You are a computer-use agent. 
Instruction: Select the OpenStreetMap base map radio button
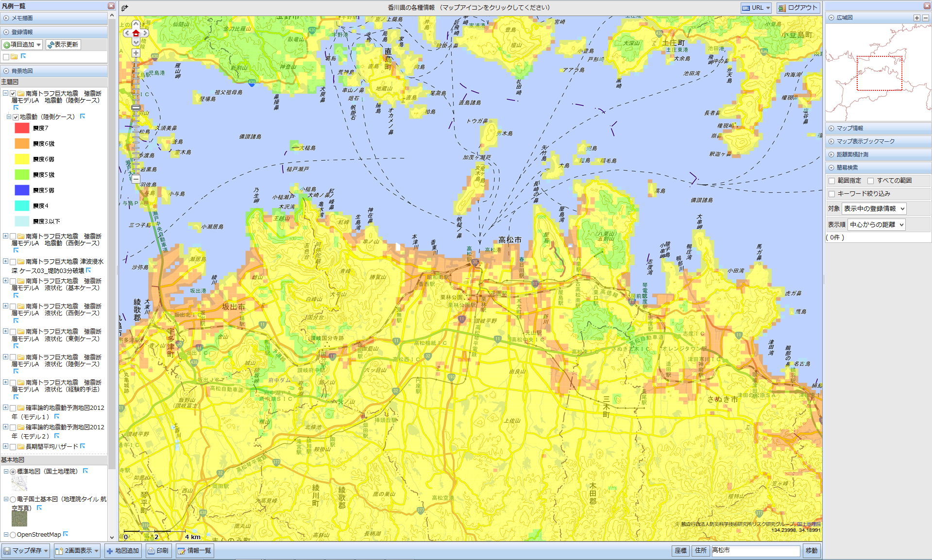[x=13, y=535]
